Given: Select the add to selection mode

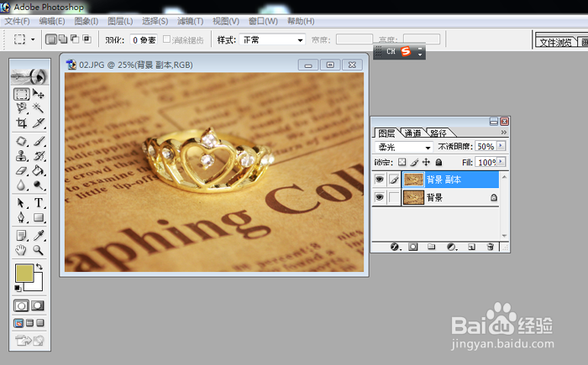Looking at the screenshot, I should point(63,39).
